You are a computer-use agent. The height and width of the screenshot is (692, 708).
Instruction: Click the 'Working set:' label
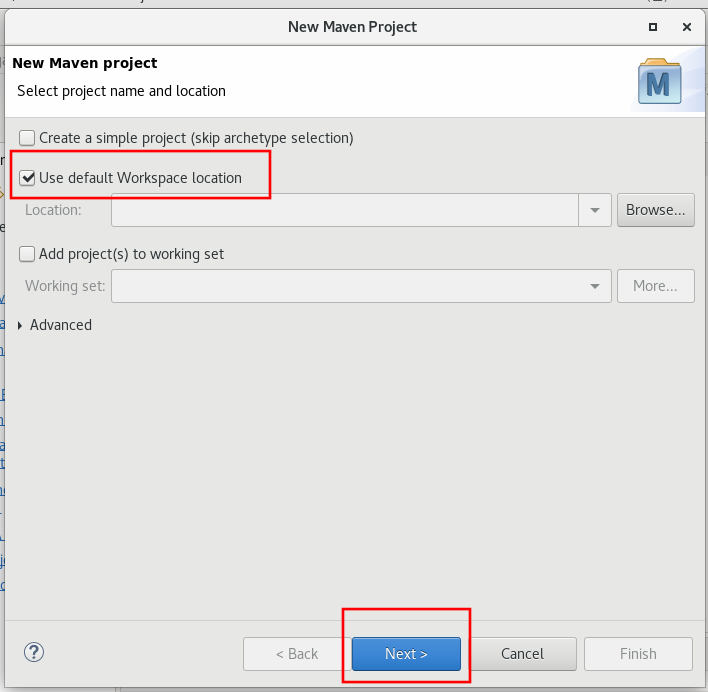[65, 286]
